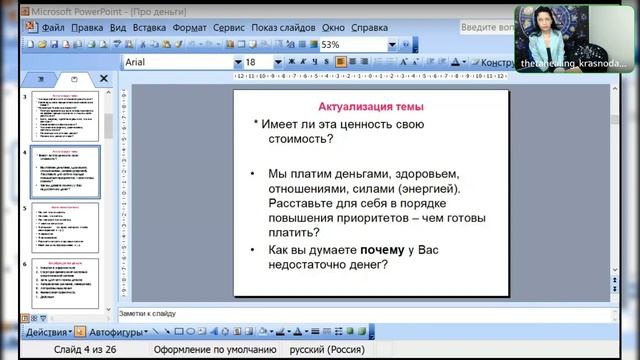Save the presentation with the floppy disk icon

tap(54, 44)
